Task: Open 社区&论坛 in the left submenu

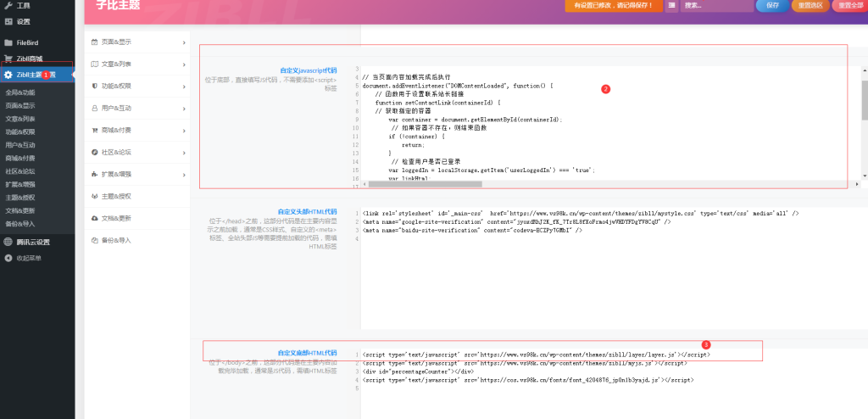Action: coord(20,171)
